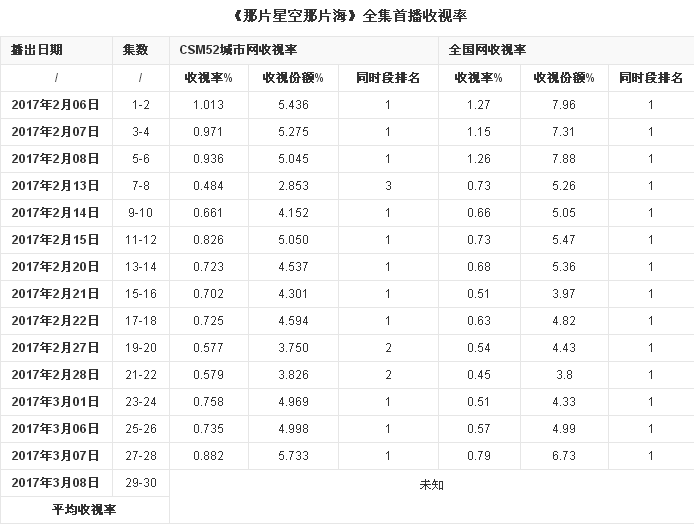Select the date cell 2017年3月06日
694x527 pixels.
(x=55, y=429)
